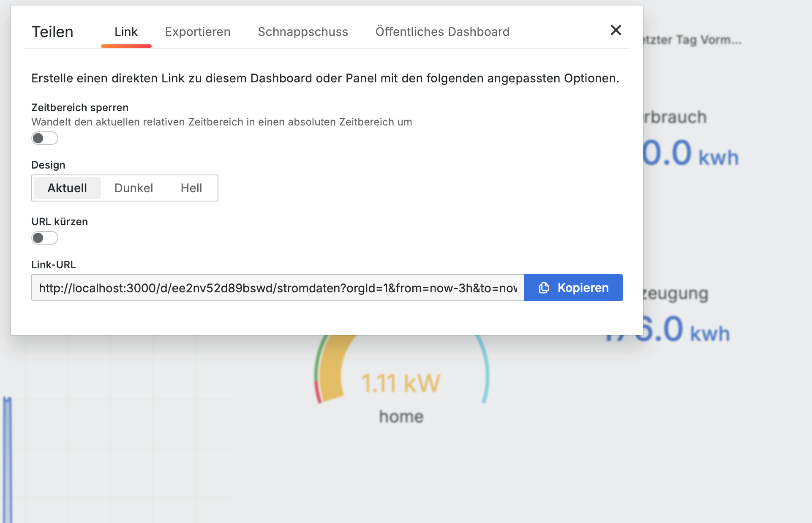The image size is (812, 523).
Task: Click into the Link-URL text field
Action: (x=277, y=288)
